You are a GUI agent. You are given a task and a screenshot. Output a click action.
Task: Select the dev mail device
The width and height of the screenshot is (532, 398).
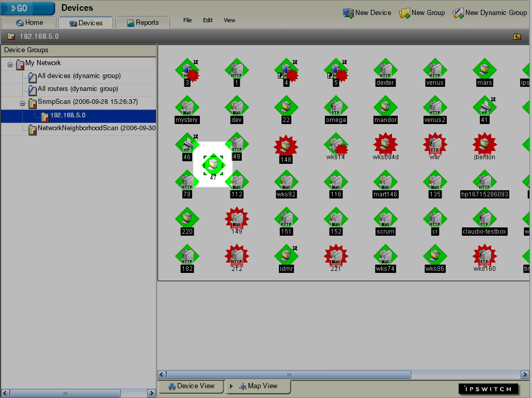[237, 110]
